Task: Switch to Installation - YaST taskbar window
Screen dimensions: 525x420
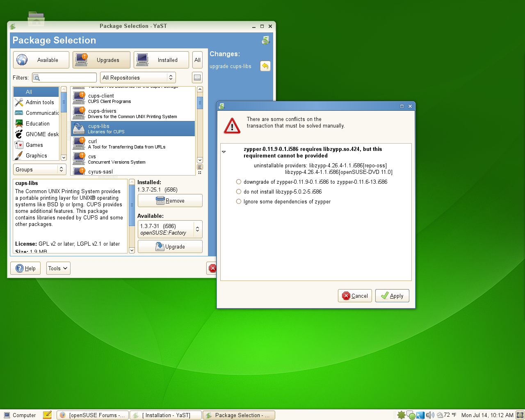Action: pos(166,415)
